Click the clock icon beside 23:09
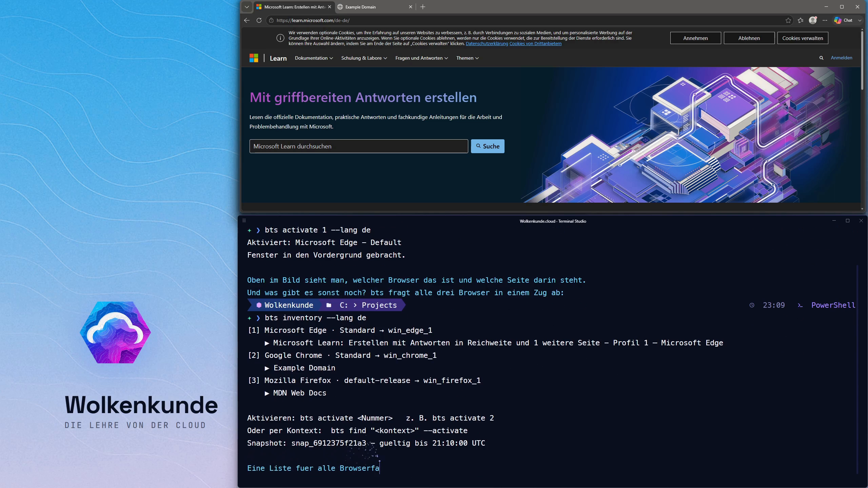This screenshot has width=868, height=488. pos(752,305)
